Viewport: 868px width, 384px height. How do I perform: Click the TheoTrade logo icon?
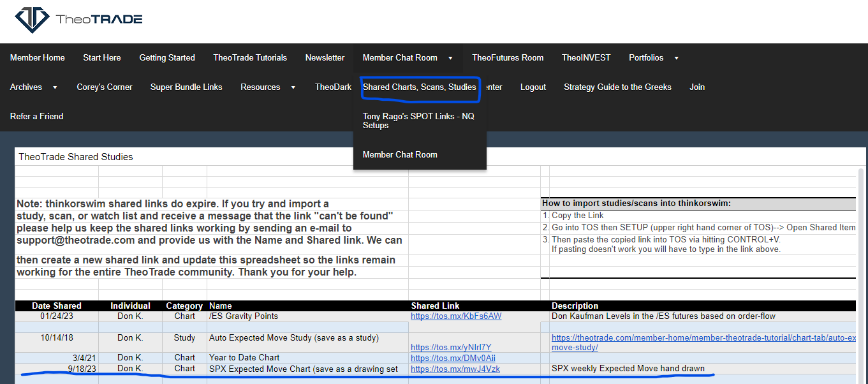click(x=32, y=20)
